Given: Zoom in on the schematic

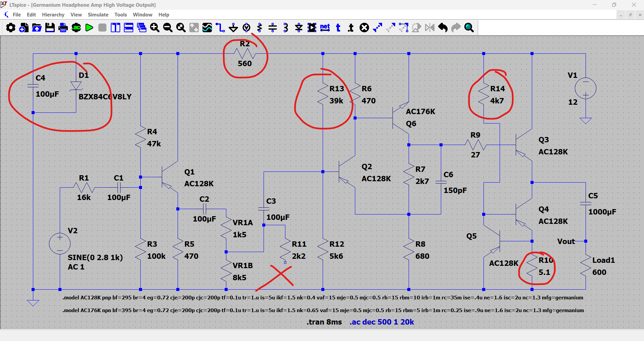Looking at the screenshot, I should (155, 28).
